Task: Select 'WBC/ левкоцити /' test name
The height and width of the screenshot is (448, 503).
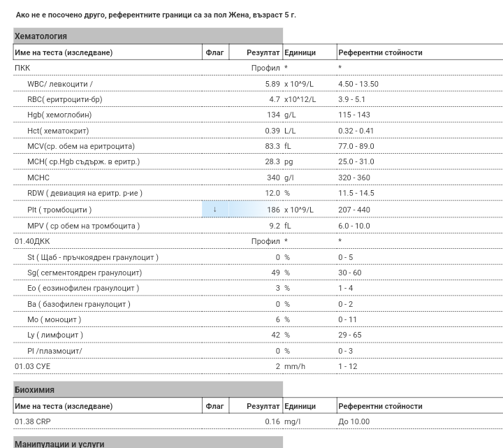Action: 60,84
